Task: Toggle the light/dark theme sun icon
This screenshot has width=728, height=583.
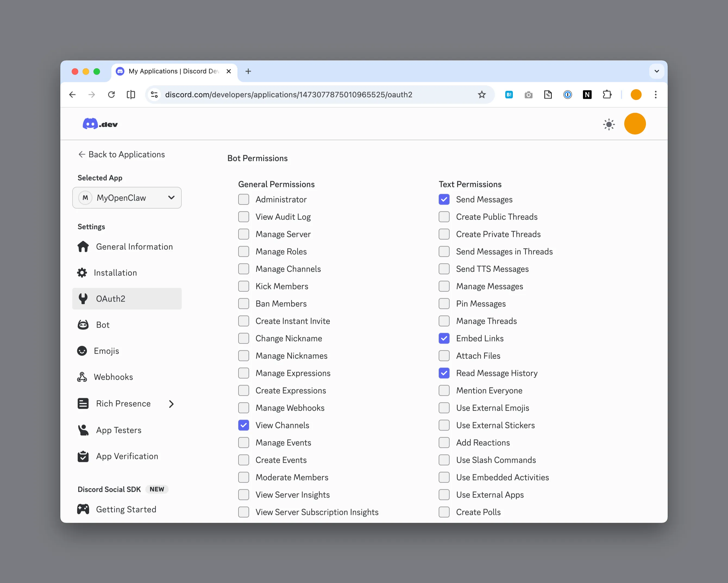Action: [609, 124]
